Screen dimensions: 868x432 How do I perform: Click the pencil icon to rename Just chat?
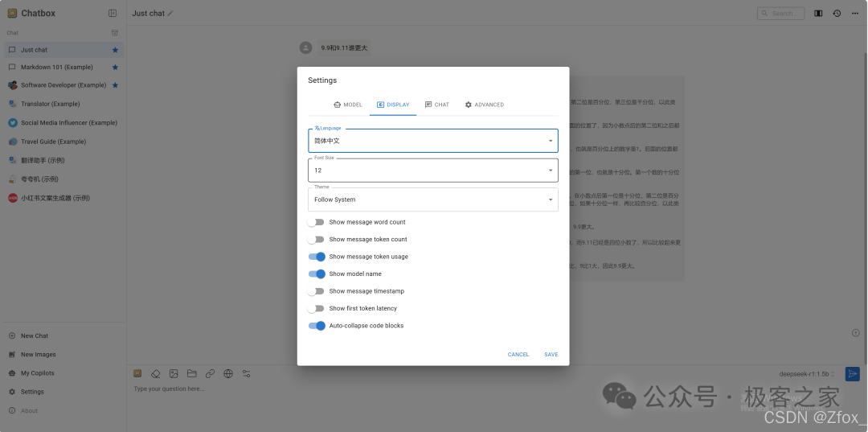[170, 14]
